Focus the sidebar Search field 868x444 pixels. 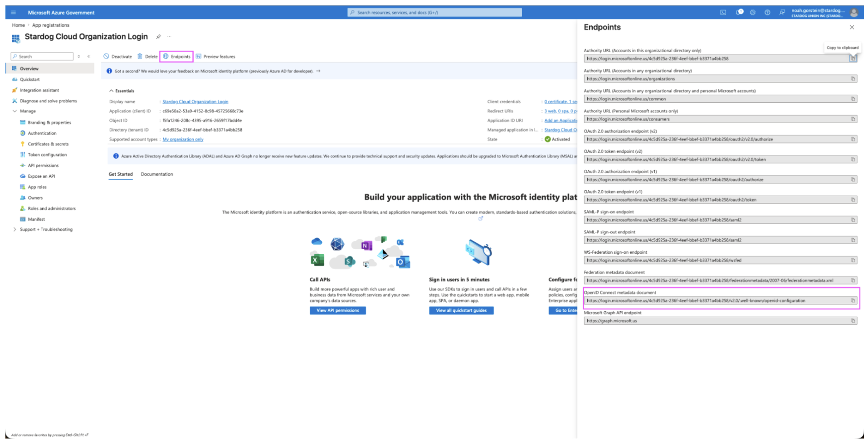coord(42,56)
